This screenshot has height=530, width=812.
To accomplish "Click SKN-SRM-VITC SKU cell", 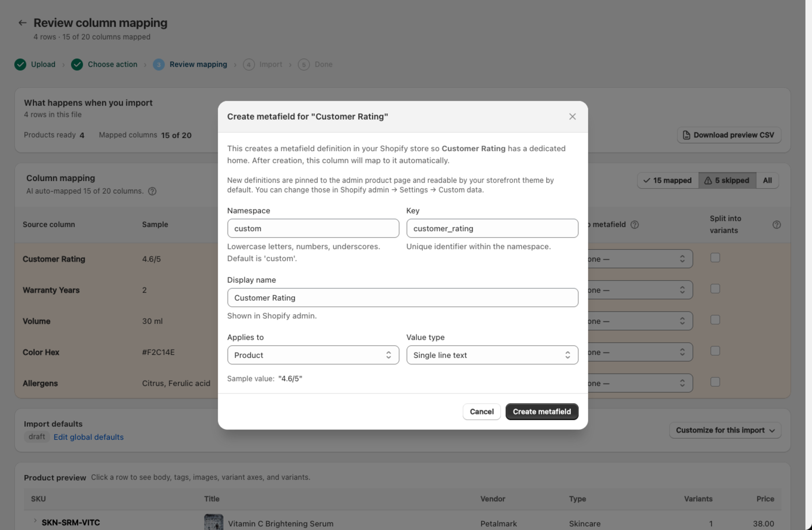I will tap(71, 522).
